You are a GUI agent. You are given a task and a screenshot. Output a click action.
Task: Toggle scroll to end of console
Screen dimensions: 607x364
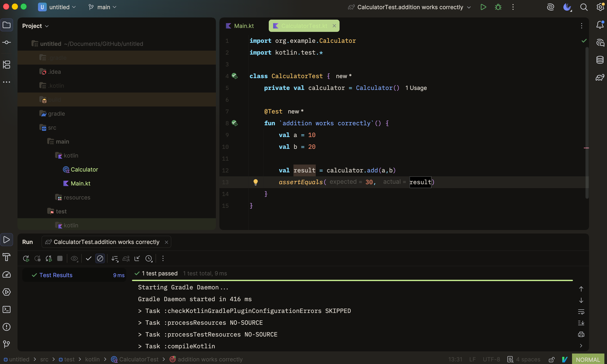[581, 323]
